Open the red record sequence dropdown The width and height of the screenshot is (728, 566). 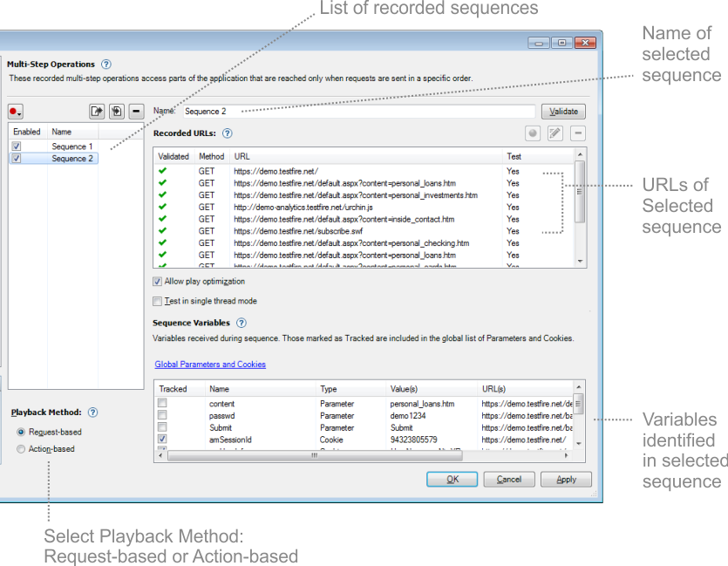(16, 112)
